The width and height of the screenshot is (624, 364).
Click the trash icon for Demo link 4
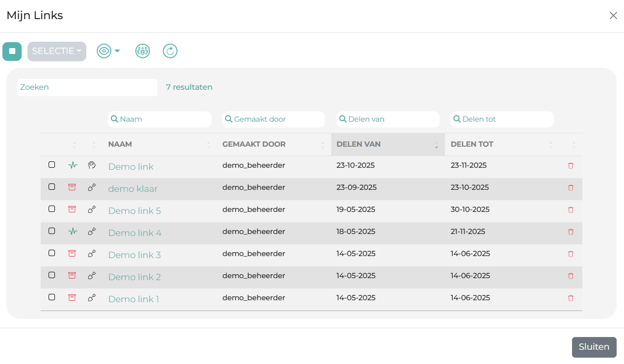click(571, 232)
